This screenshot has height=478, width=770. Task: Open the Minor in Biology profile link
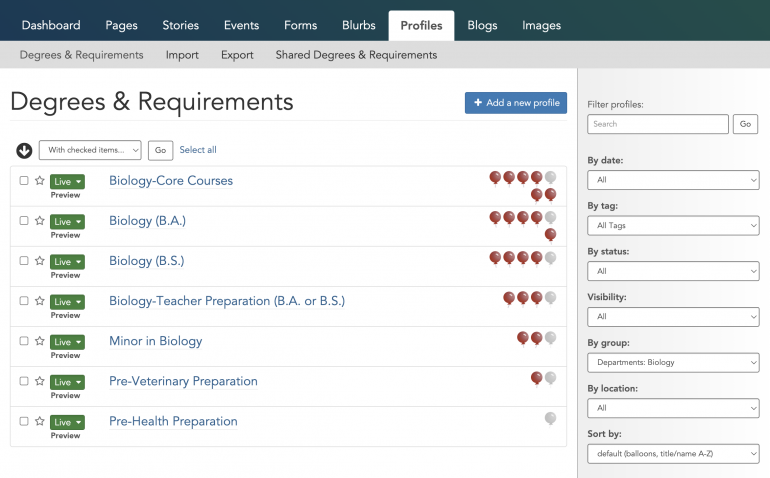click(156, 341)
